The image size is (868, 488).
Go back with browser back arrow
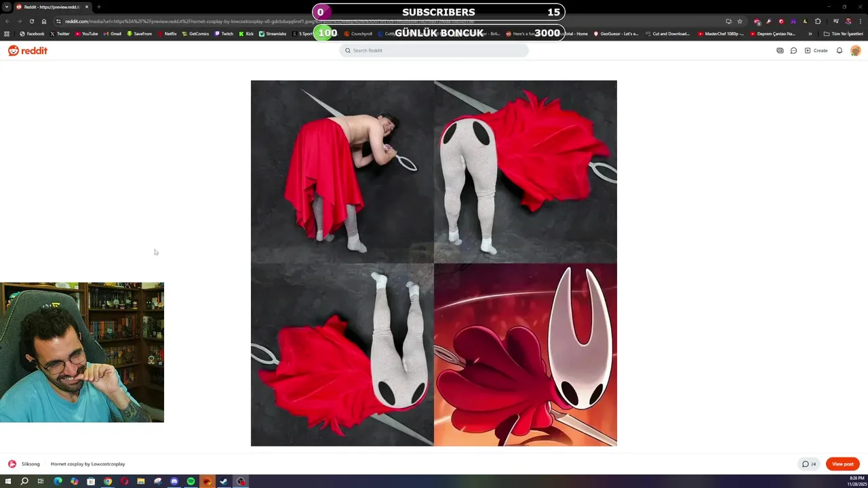tap(7, 21)
